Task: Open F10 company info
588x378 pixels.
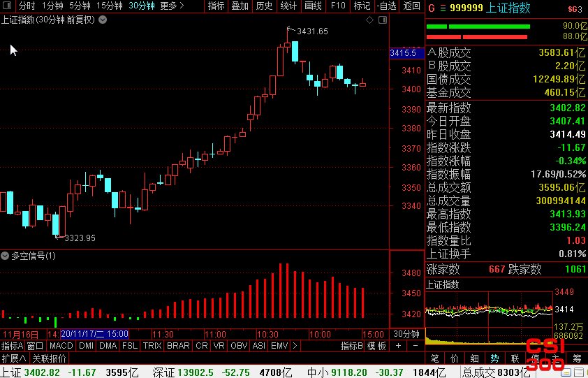Action: (x=338, y=6)
